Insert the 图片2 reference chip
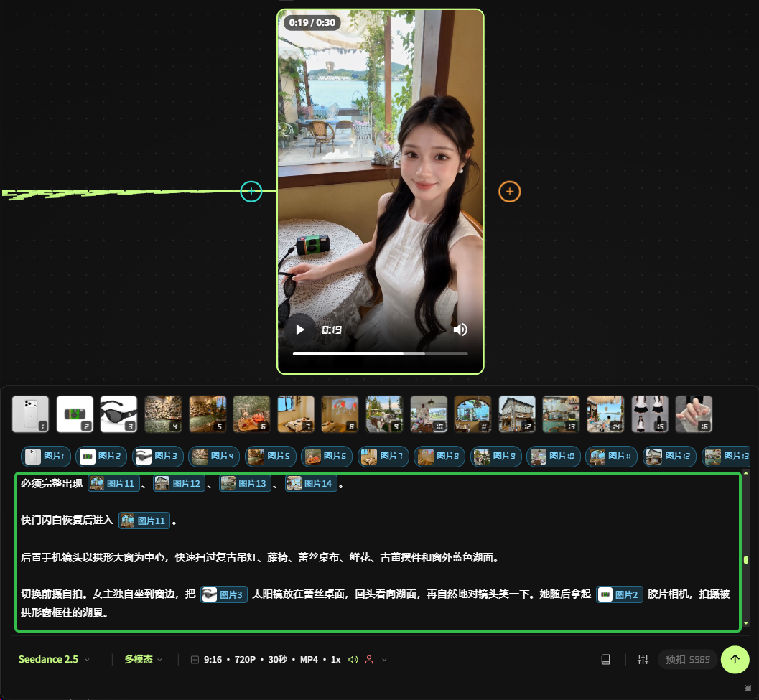The image size is (759, 700). pyautogui.click(x=101, y=456)
